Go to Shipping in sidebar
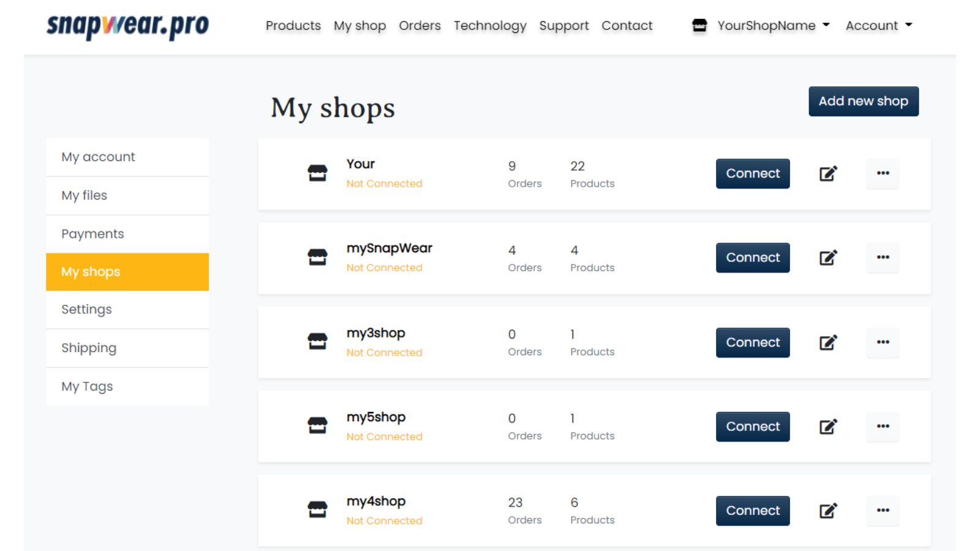Screen dimensions: 980x551 pyautogui.click(x=127, y=348)
